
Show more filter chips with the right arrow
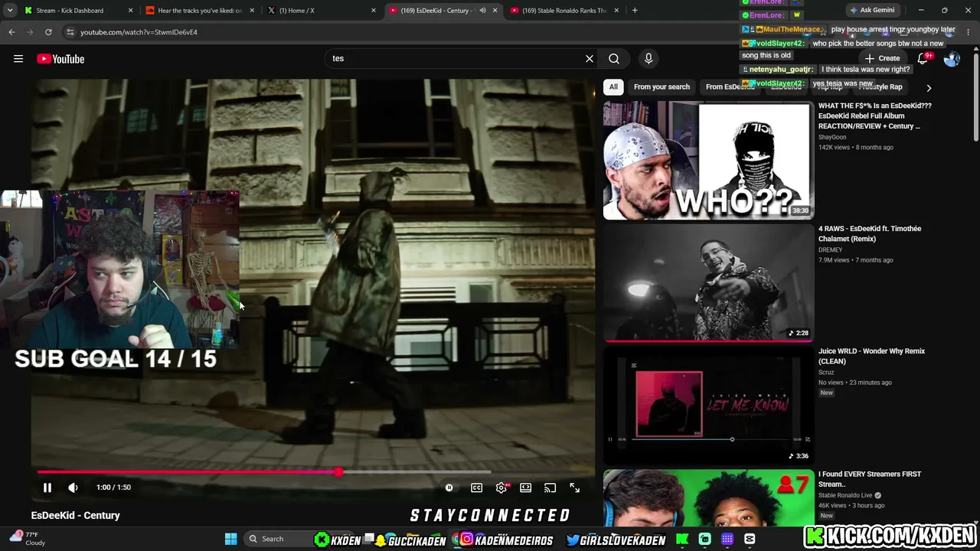[x=929, y=87]
